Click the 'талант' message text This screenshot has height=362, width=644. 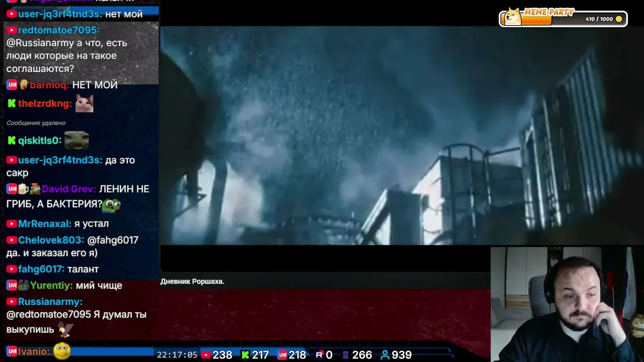coord(83,269)
